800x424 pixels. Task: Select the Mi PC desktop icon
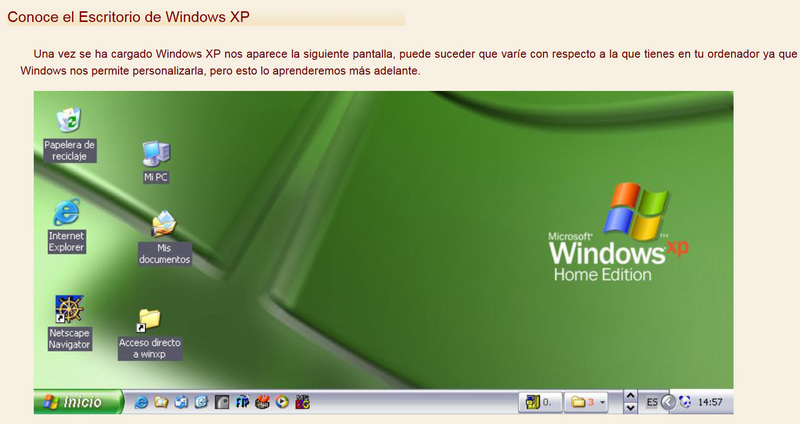click(x=156, y=161)
